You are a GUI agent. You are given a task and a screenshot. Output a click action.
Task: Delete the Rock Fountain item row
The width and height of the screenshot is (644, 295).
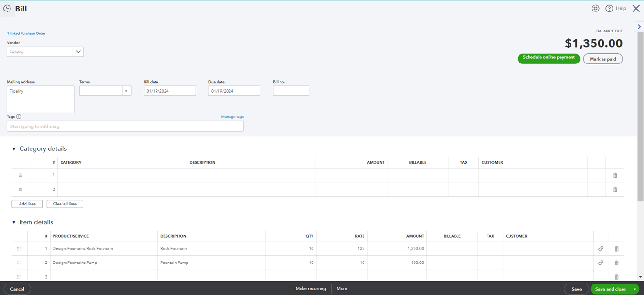click(616, 249)
